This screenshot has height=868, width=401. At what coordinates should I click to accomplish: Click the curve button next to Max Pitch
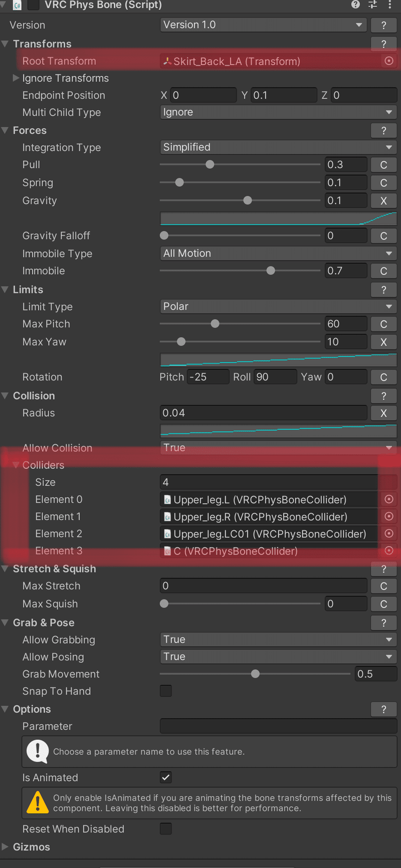click(384, 324)
